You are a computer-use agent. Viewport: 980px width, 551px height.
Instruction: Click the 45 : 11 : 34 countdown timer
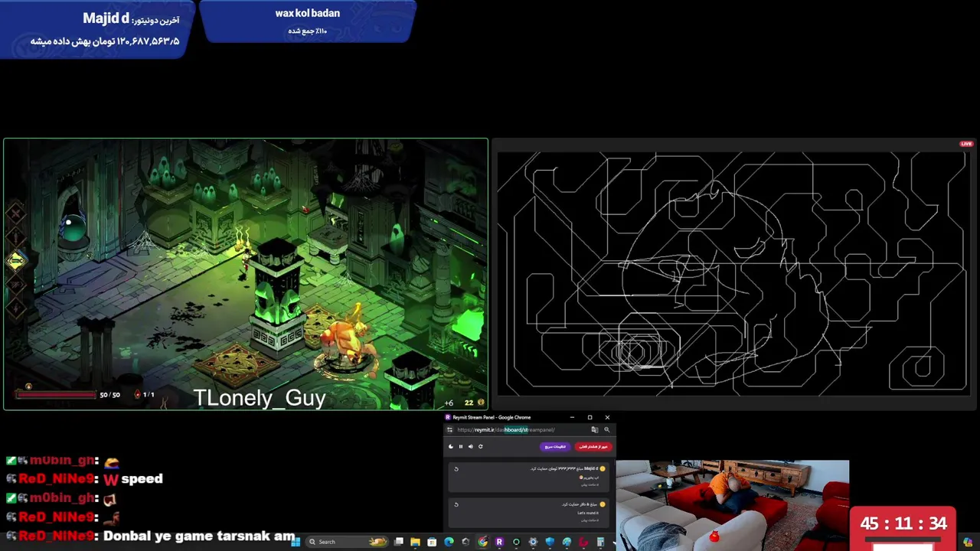coord(903,524)
